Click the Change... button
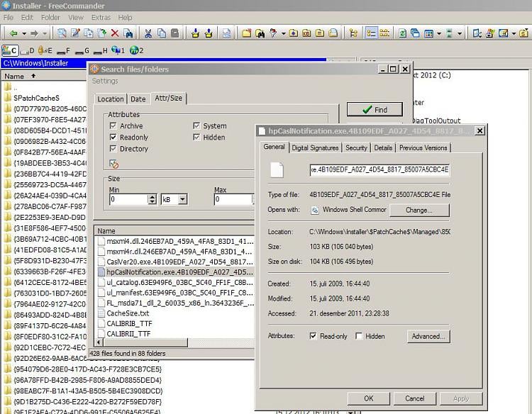Screen dimensions: 532x414 click(419, 210)
